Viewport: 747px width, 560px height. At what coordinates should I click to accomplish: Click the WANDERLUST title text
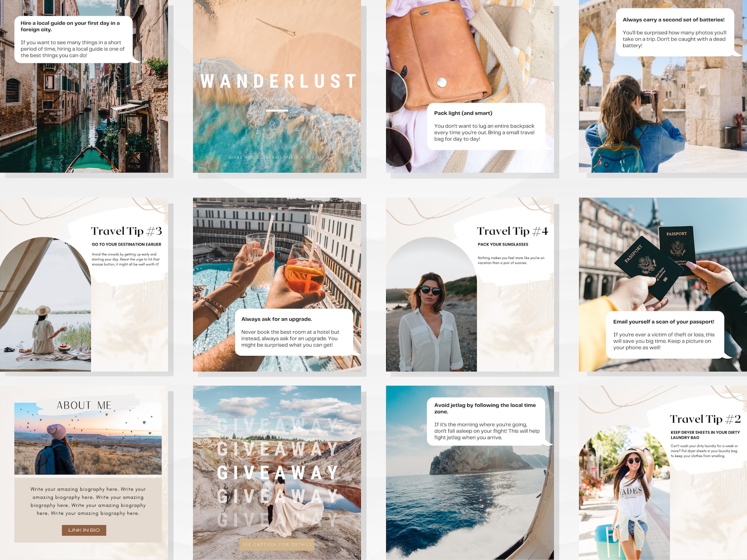tap(278, 81)
